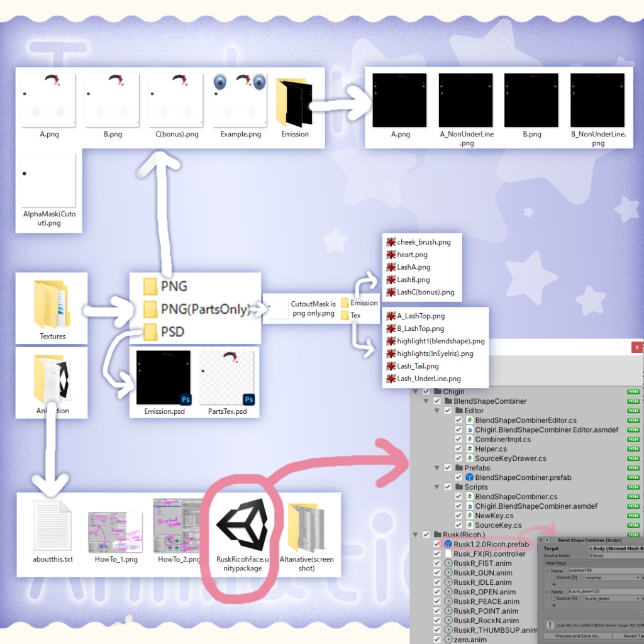Viewport: 644px width, 644px height.
Task: Select heart.png file icon
Action: click(x=391, y=255)
